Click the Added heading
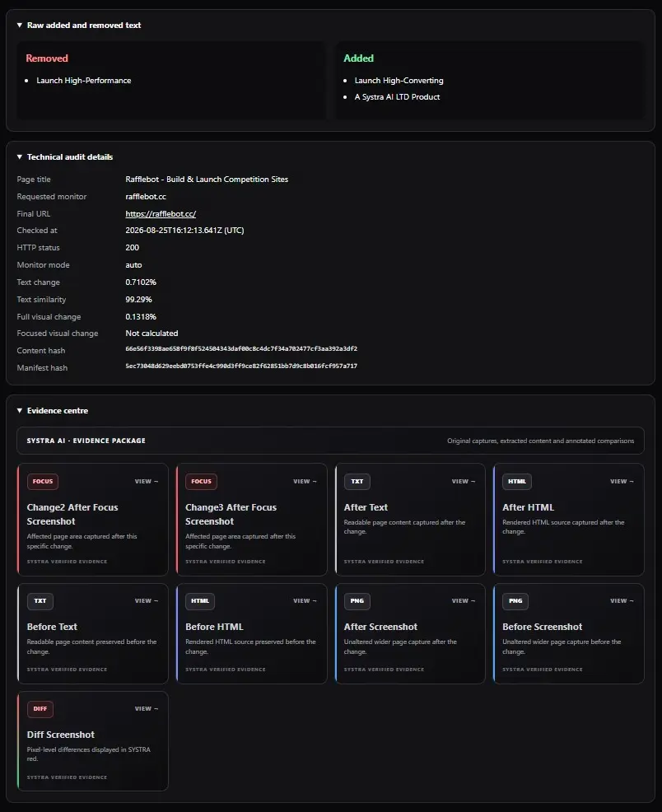This screenshot has height=812, width=662. pyautogui.click(x=359, y=58)
